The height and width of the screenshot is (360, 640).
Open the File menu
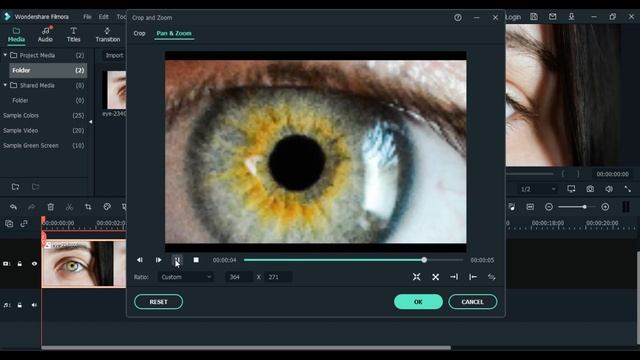pos(87,17)
